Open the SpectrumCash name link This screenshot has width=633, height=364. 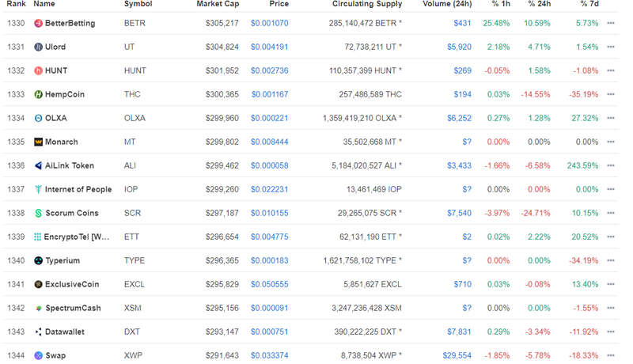pyautogui.click(x=73, y=309)
